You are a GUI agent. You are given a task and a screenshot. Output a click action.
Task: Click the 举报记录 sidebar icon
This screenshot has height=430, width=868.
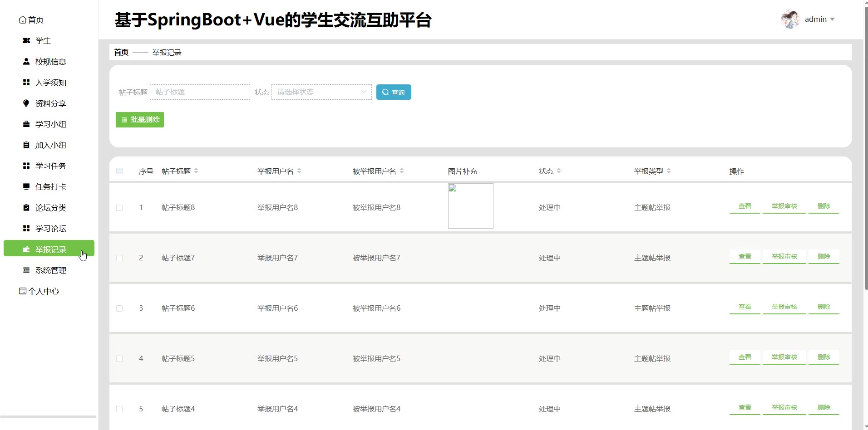26,249
